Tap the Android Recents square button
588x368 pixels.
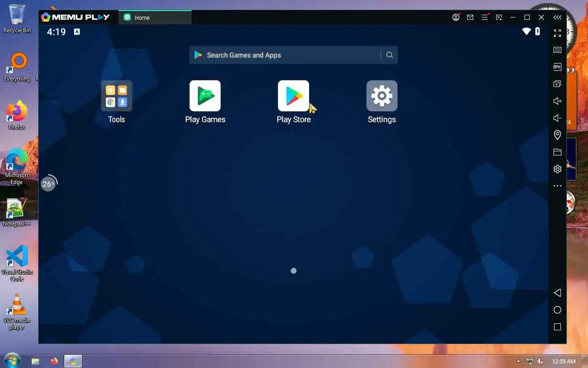coord(557,327)
